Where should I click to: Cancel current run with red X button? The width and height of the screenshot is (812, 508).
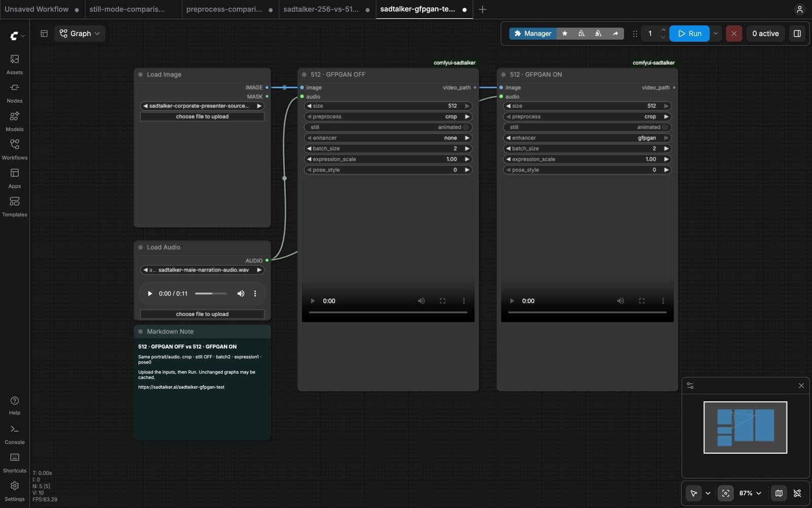pos(733,34)
